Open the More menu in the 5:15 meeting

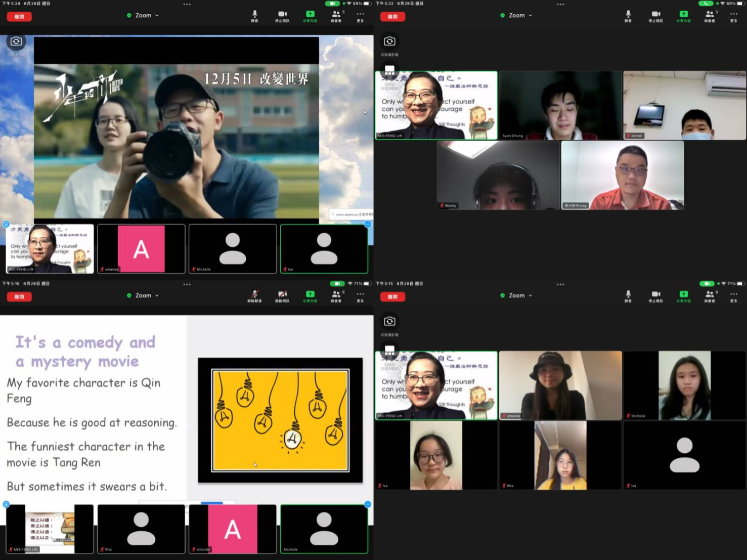tap(733, 295)
